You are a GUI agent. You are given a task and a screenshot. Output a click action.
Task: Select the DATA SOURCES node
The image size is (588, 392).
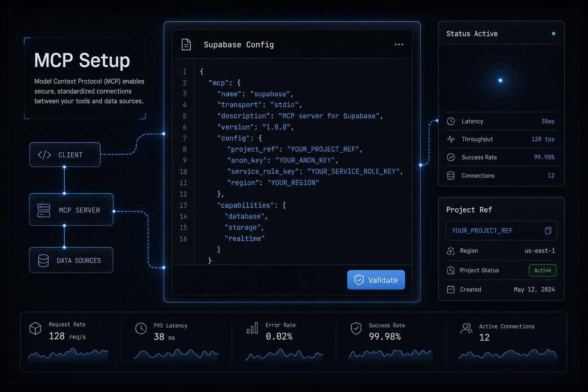(x=71, y=260)
